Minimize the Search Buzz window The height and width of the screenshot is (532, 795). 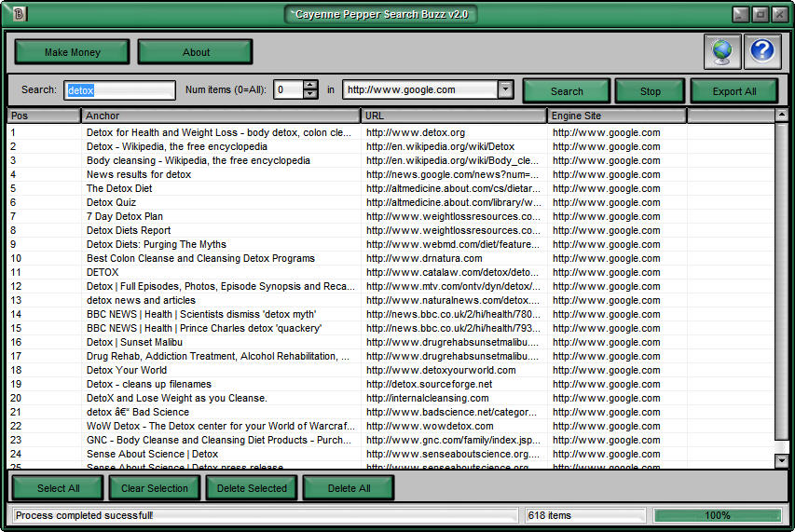click(740, 14)
